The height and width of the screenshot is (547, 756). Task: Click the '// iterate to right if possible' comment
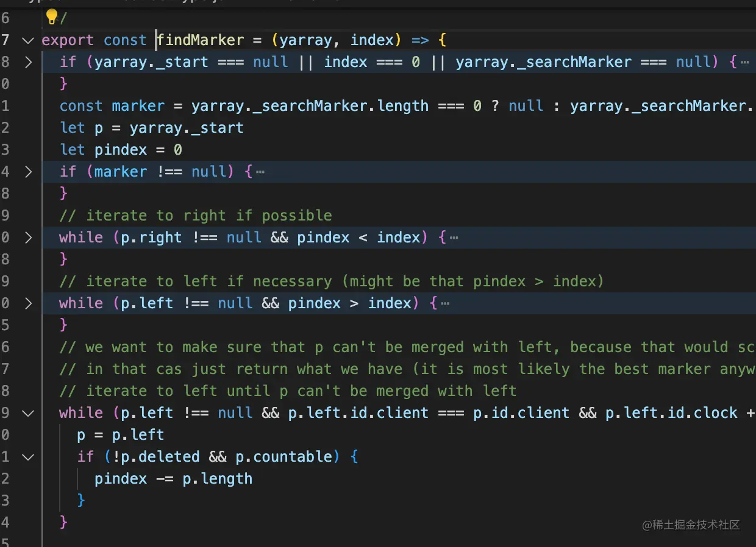[196, 216]
